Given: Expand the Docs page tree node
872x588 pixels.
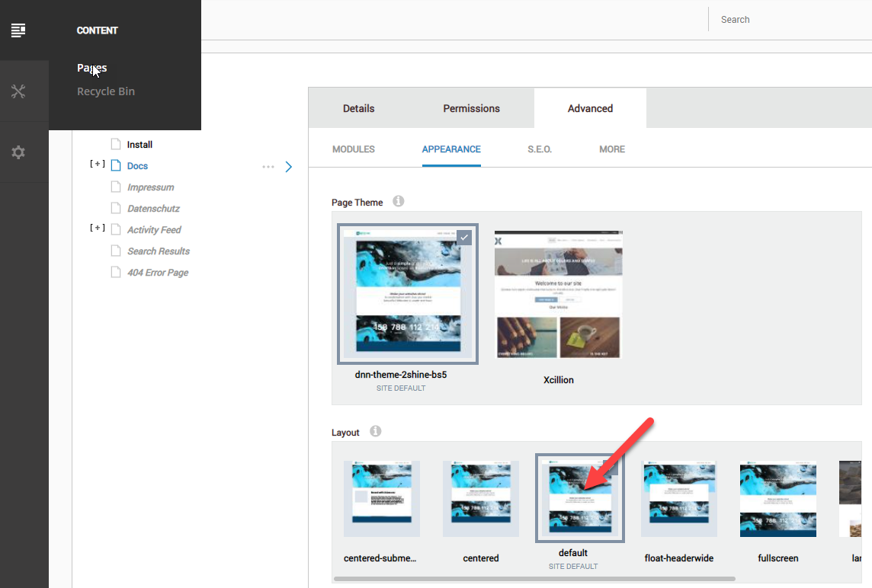Looking at the screenshot, I should tap(97, 165).
